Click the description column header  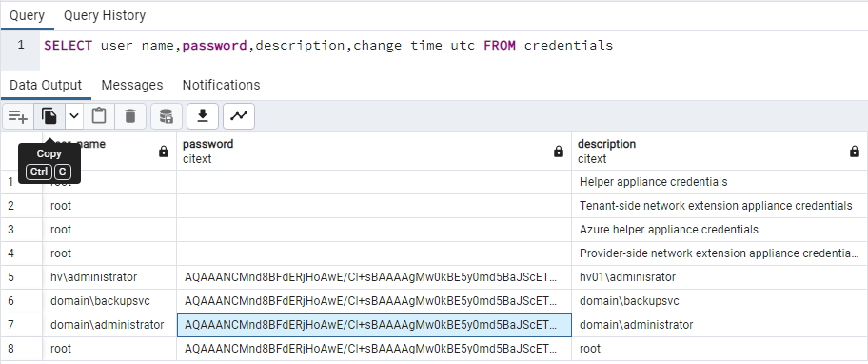coord(720,152)
